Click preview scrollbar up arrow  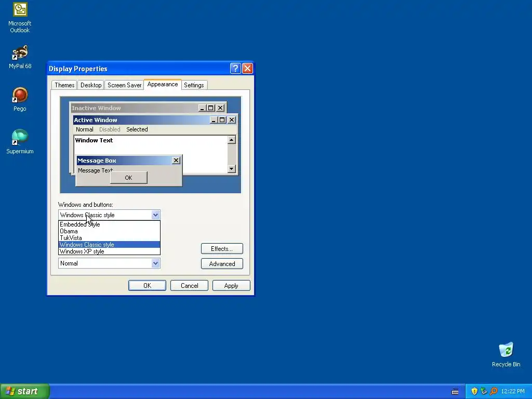coord(231,140)
